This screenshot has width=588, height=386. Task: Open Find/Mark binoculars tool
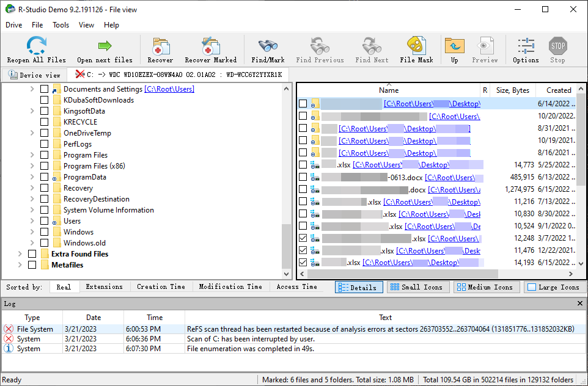268,46
